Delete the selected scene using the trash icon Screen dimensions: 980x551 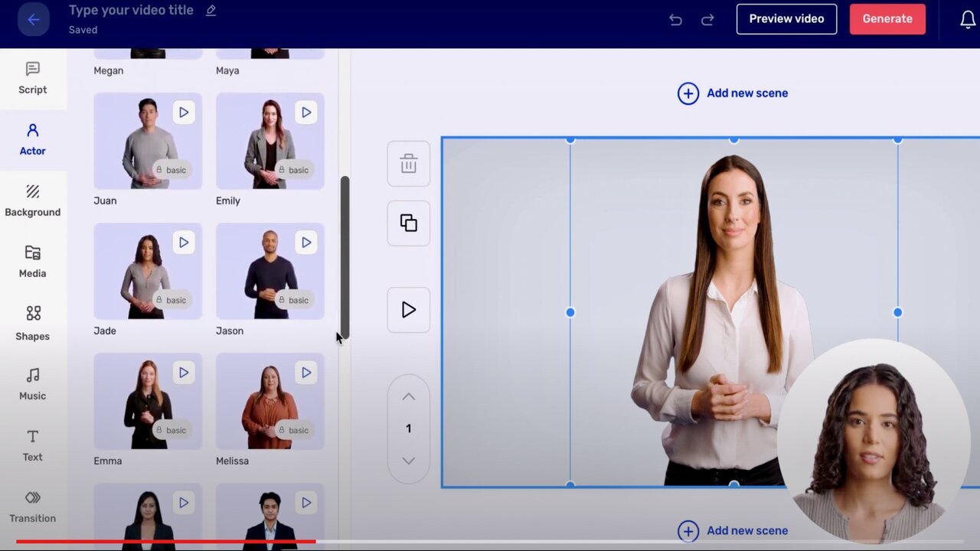[x=408, y=164]
